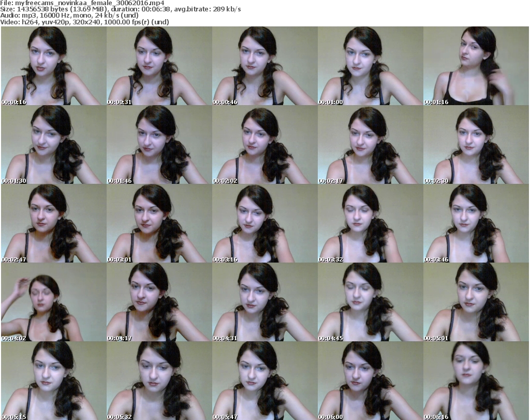Viewport: 530px width, 420px height.
Task: Select the thumbnail stamped 00:04:17
Action: click(159, 302)
